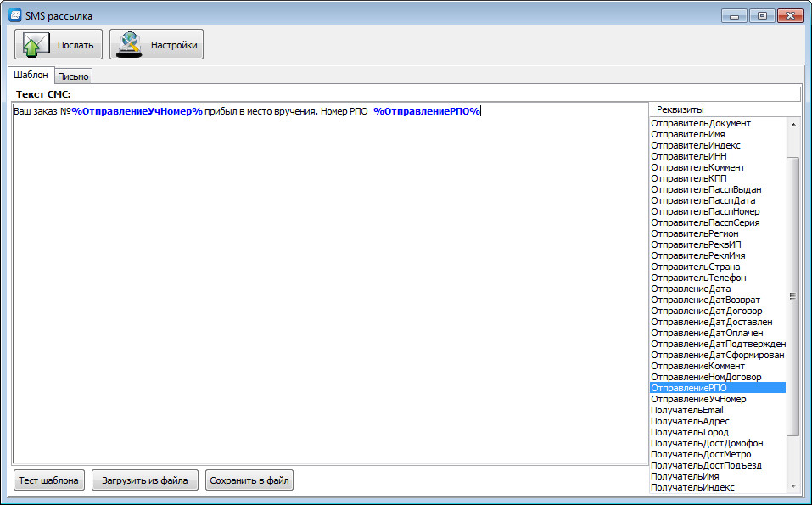Select ОтправительДокумент in the list
This screenshot has height=505, width=812.
718,123
